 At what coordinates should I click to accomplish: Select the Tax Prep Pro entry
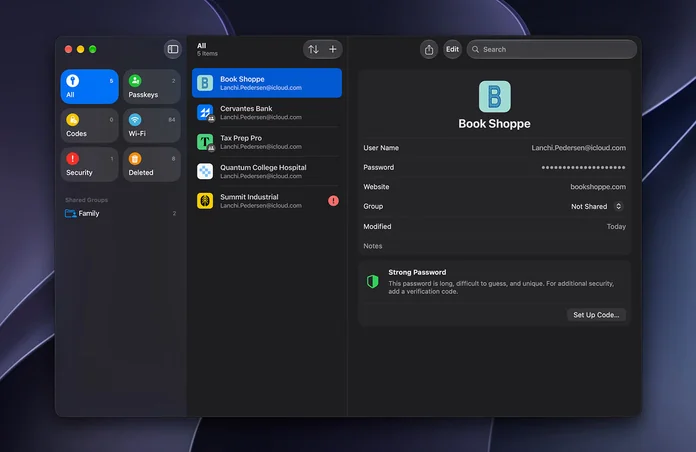click(x=267, y=142)
